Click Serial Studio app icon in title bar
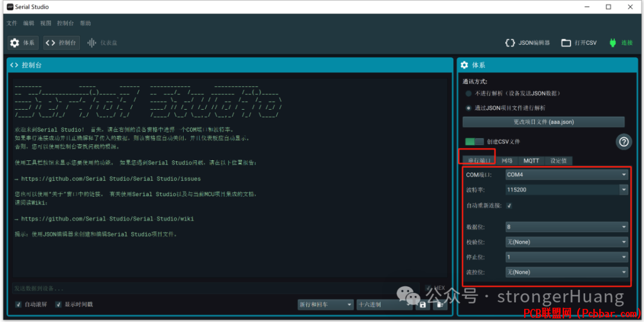This screenshot has width=644, height=322. click(10, 7)
